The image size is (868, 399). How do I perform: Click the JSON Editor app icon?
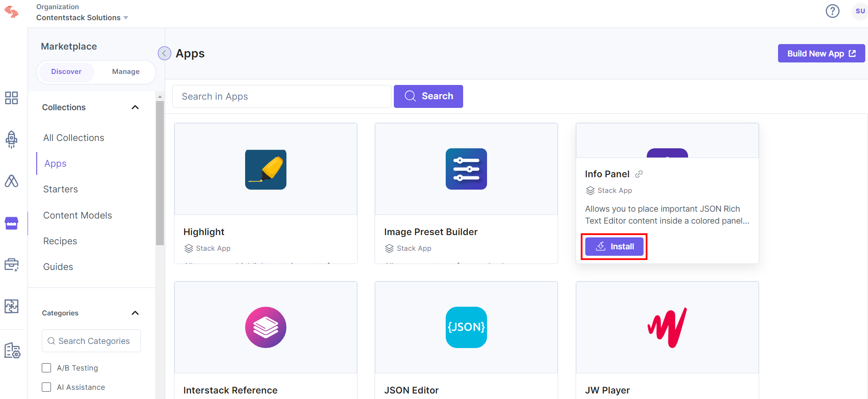click(x=466, y=327)
